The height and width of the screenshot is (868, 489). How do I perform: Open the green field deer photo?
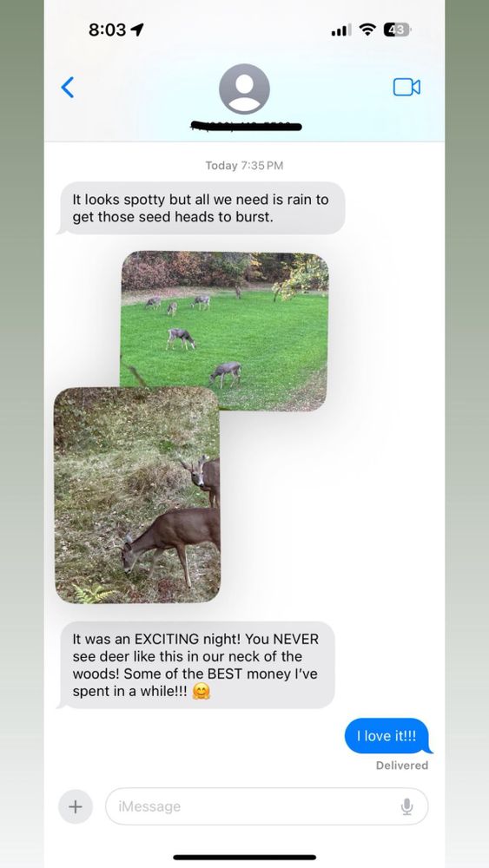point(224,331)
